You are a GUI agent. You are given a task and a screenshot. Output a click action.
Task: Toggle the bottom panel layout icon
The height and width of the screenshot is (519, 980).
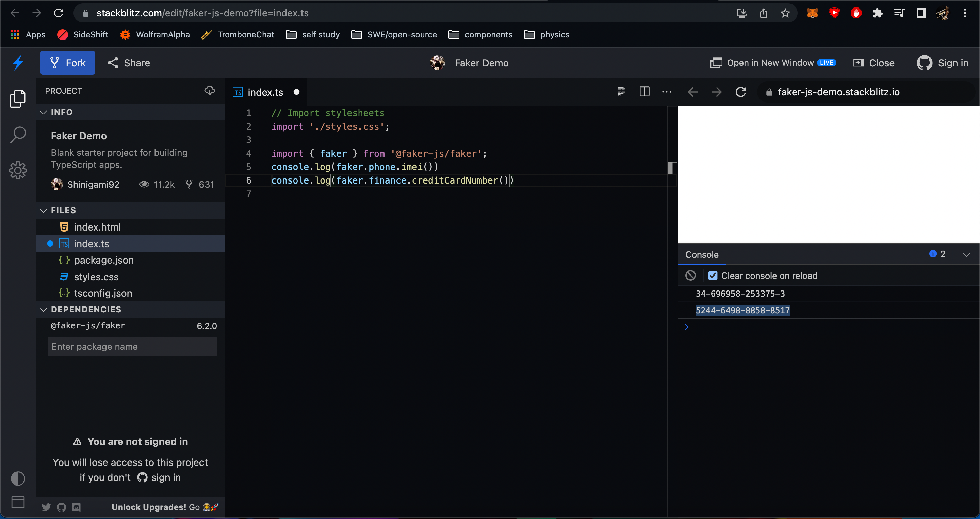(x=17, y=502)
